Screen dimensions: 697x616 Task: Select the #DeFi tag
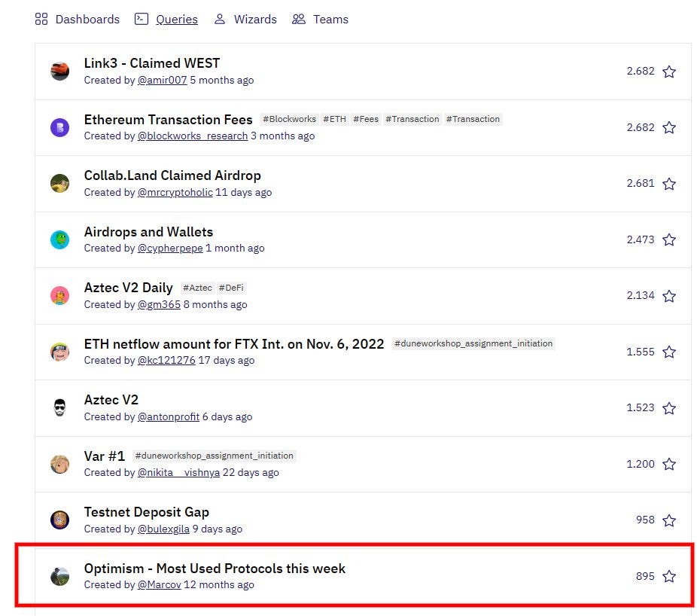[x=231, y=288]
